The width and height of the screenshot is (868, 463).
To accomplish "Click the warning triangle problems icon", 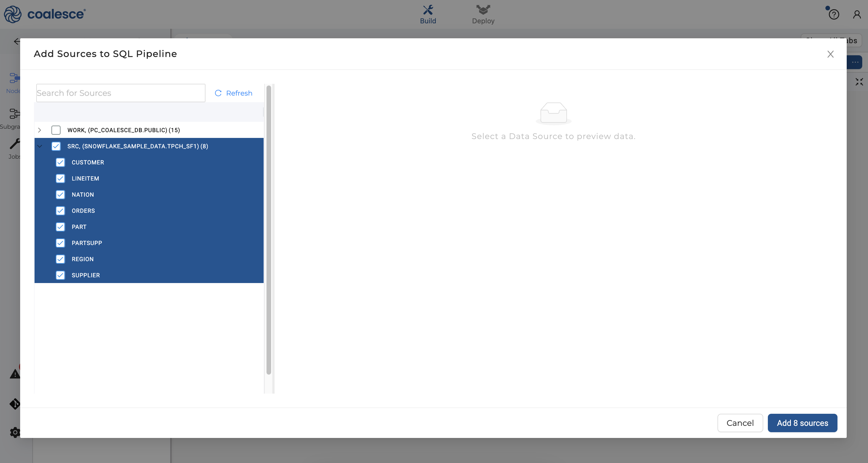I will (15, 374).
